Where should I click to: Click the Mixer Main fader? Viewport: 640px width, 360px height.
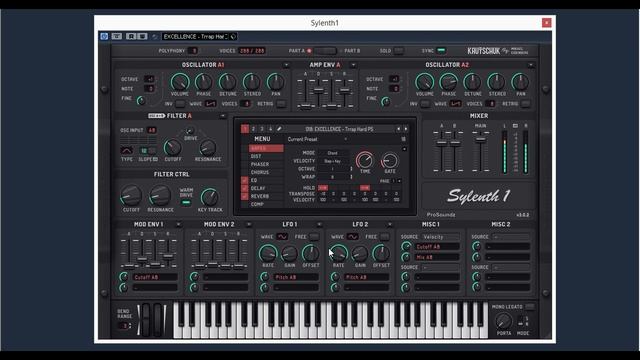tap(480, 140)
